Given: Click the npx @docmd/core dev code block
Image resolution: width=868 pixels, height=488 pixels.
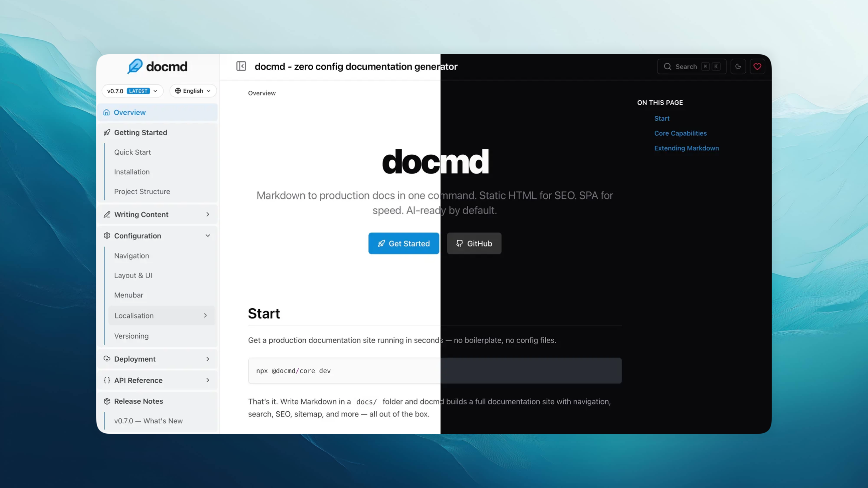Looking at the screenshot, I should [x=435, y=370].
